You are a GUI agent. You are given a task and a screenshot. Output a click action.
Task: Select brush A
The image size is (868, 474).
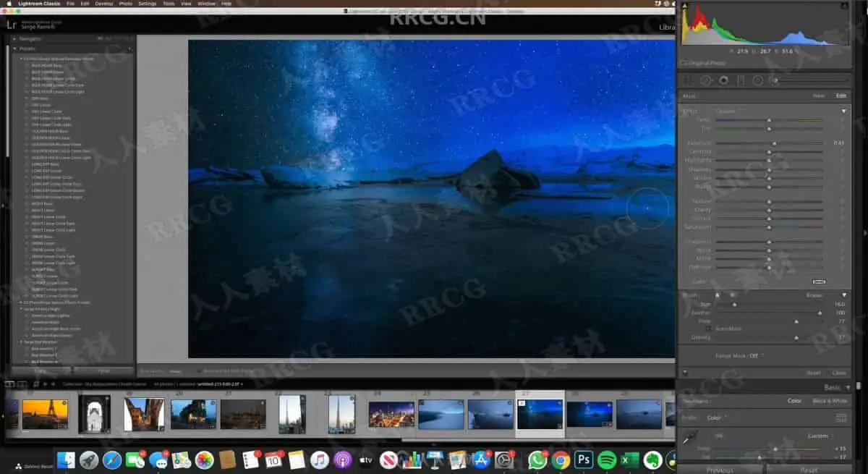718,295
